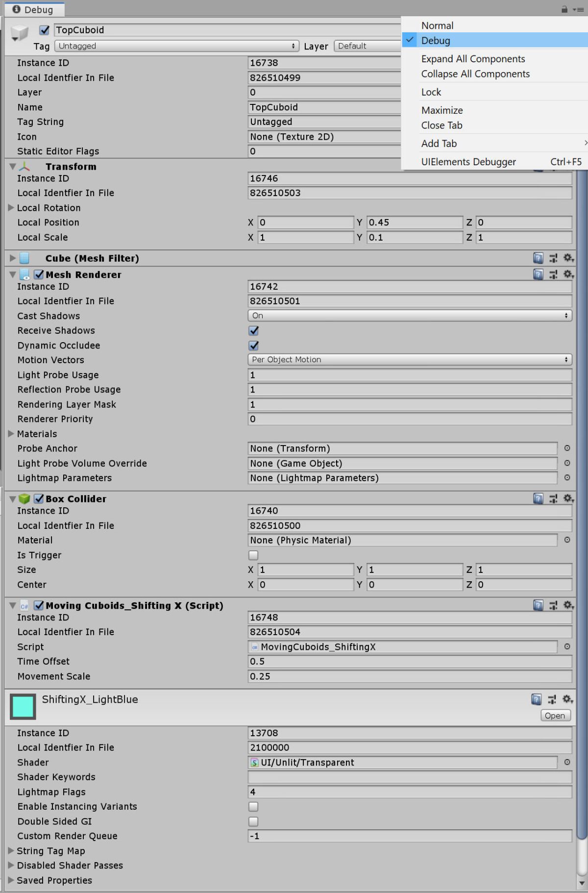This screenshot has height=893, width=588.
Task: Expand Local Rotation foldout
Action: [11, 207]
